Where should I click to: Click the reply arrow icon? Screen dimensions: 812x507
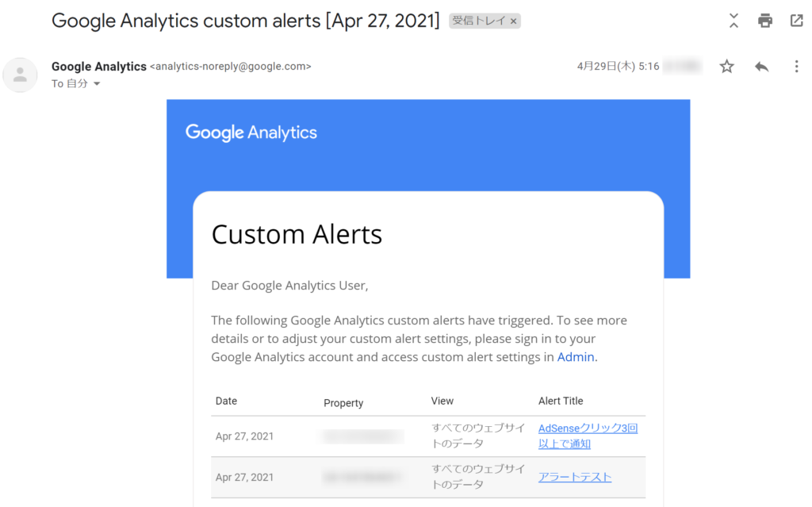tap(762, 67)
